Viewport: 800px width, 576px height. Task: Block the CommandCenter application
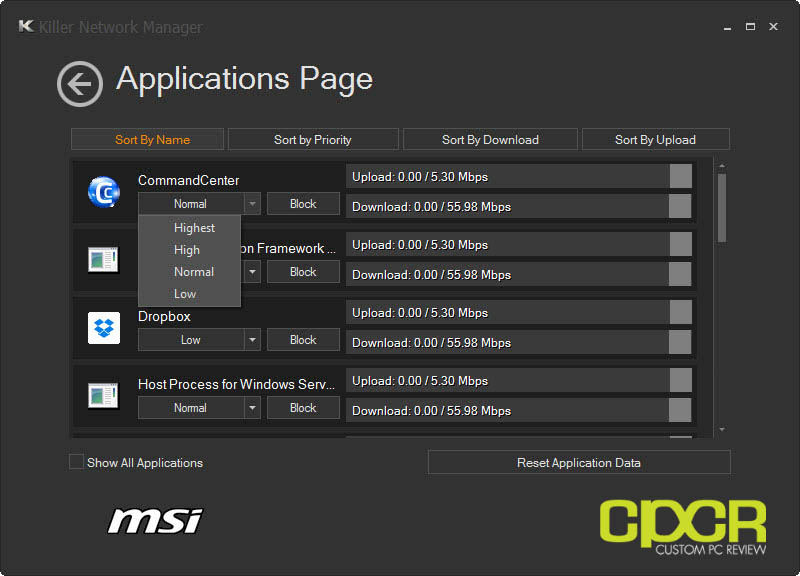coord(303,204)
